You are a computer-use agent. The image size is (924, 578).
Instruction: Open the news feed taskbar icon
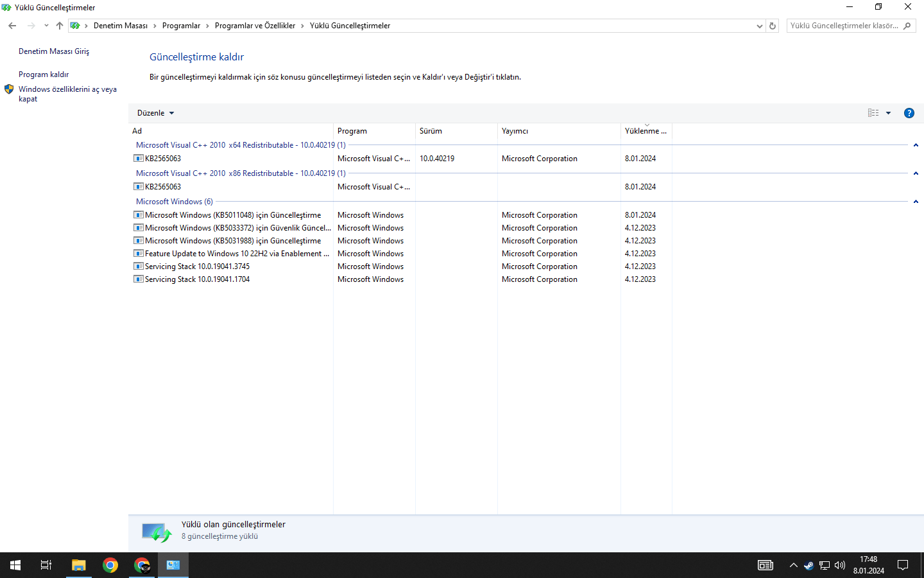[766, 565]
